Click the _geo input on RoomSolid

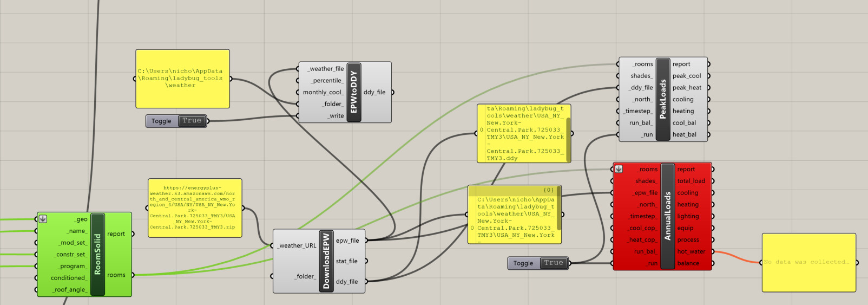82,219
